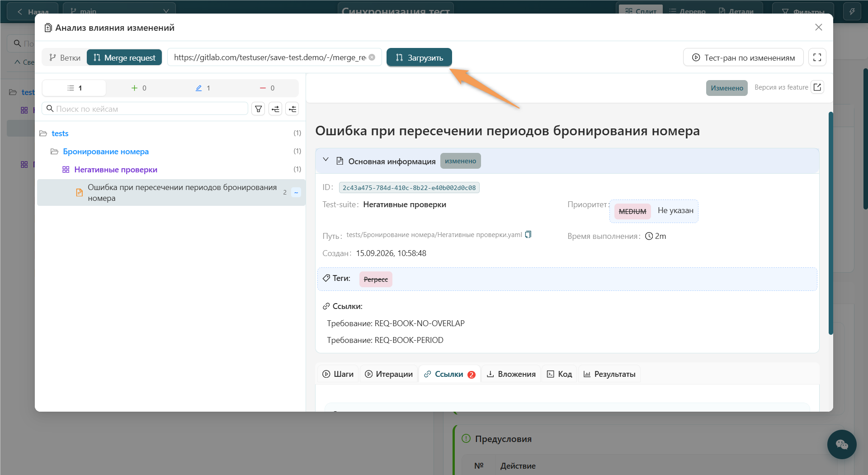
Task: Click the Бронирование номера folder icon
Action: point(54,152)
